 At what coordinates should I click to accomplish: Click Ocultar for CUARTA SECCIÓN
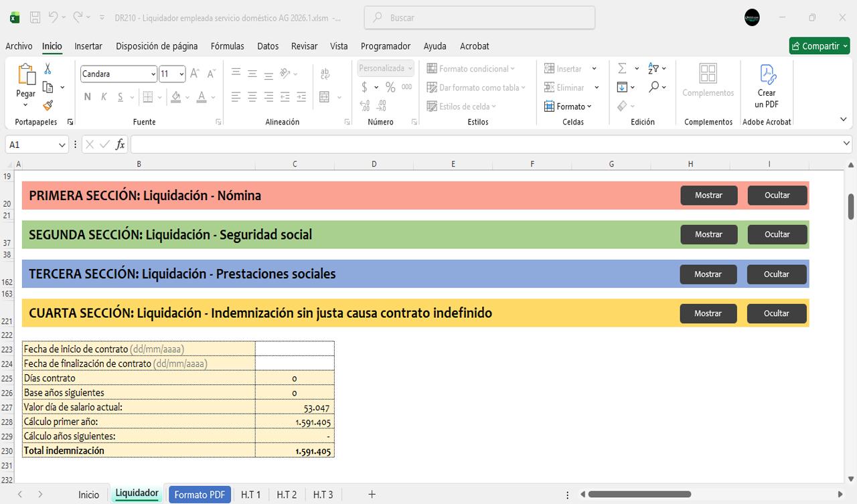(x=777, y=313)
